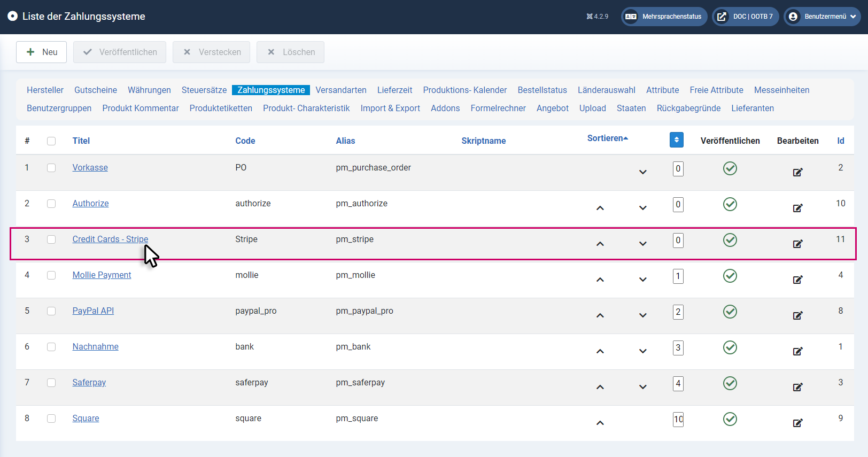Toggle published status of Vorkasse
The image size is (868, 457).
[x=730, y=168]
